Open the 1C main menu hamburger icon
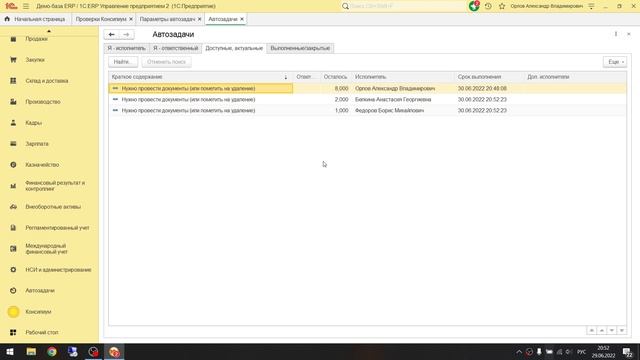 (x=26, y=6)
